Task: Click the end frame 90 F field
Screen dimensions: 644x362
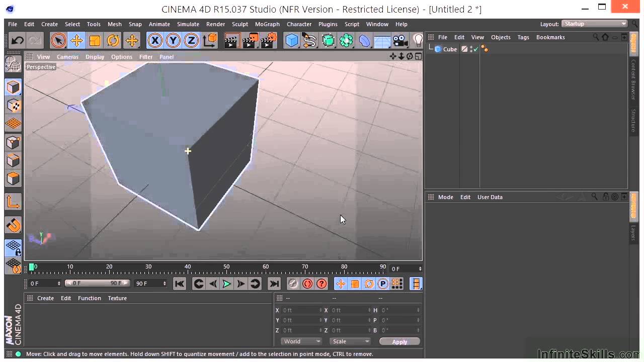Action: tap(151, 284)
